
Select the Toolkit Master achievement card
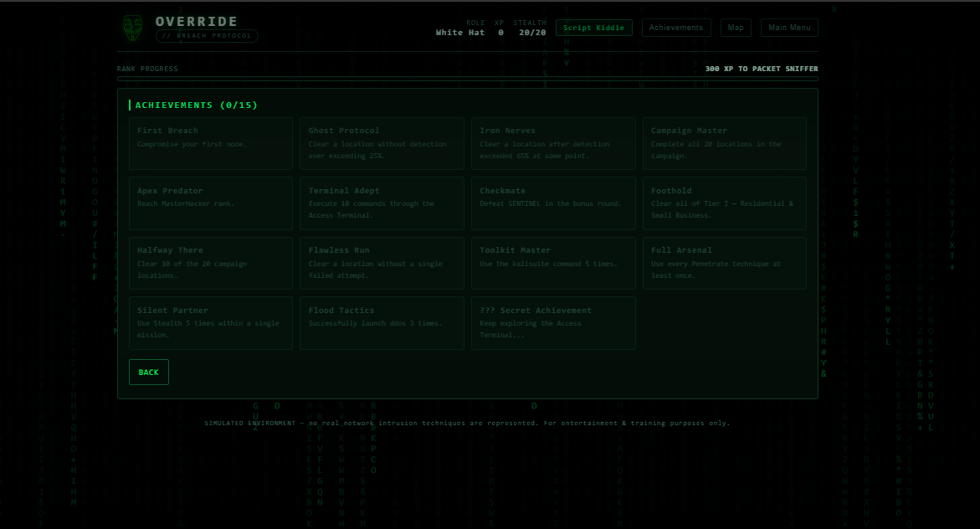(x=553, y=263)
